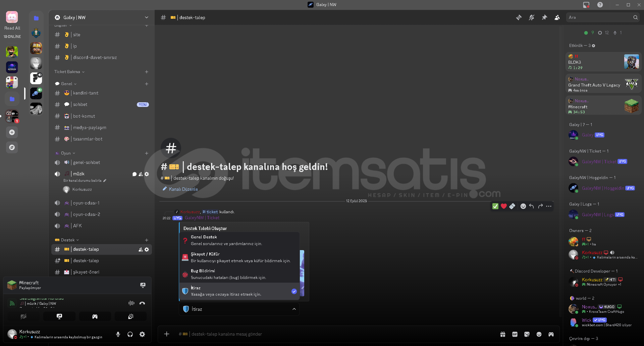Image resolution: width=644 pixels, height=346 pixels.
Task: Stream Minecraft with screen share icon
Action: coord(143,285)
